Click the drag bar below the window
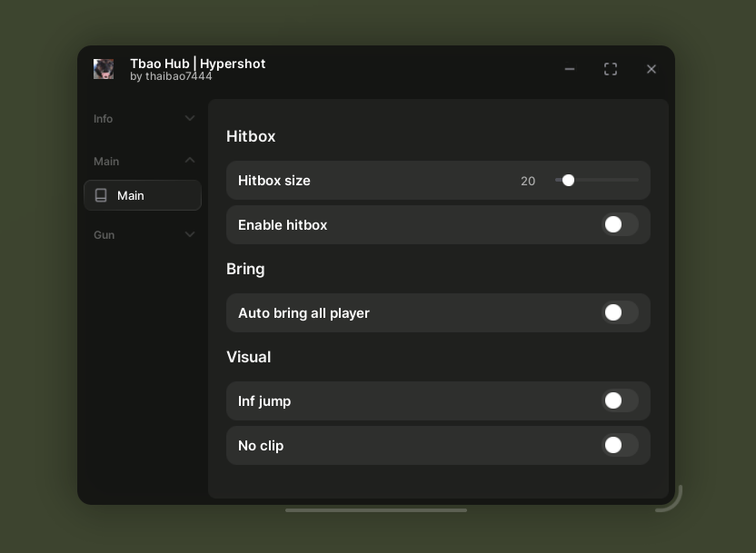Viewport: 756px width, 553px height. (x=376, y=510)
